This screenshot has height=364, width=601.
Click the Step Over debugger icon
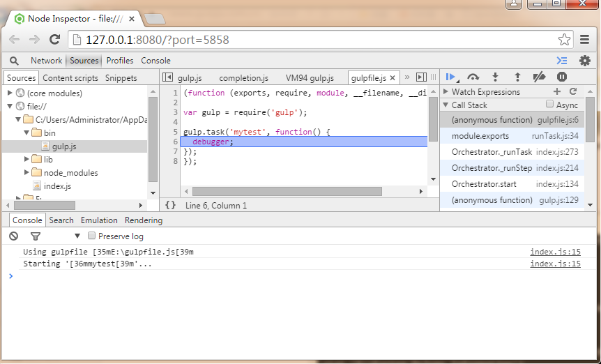click(x=473, y=77)
